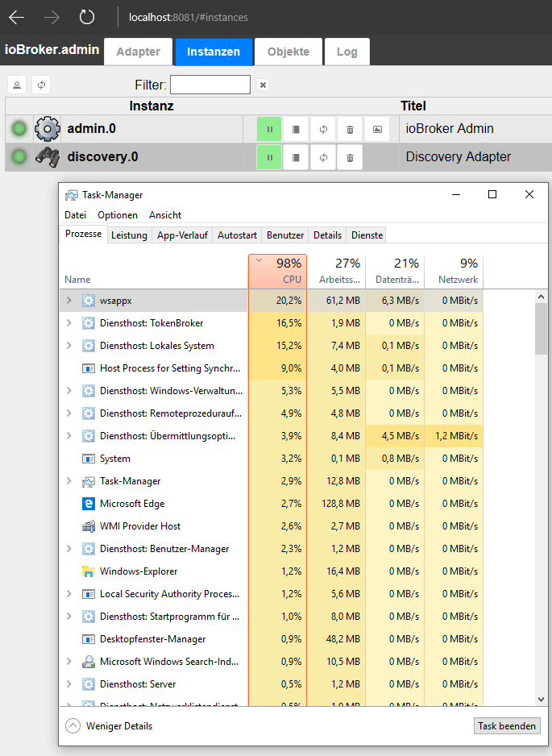The width and height of the screenshot is (552, 756).
Task: Expand Diensthost: Benutzer-Manager row
Action: [69, 549]
